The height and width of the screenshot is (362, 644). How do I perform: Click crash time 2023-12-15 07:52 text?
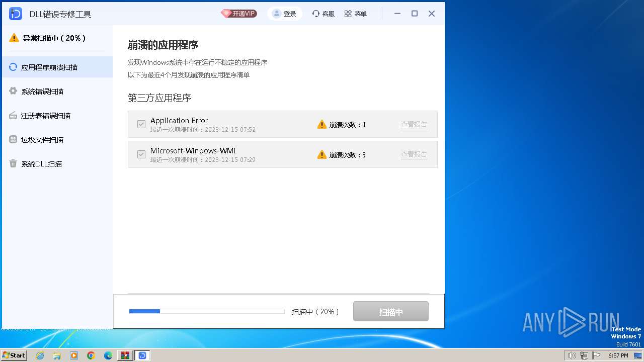pyautogui.click(x=203, y=130)
